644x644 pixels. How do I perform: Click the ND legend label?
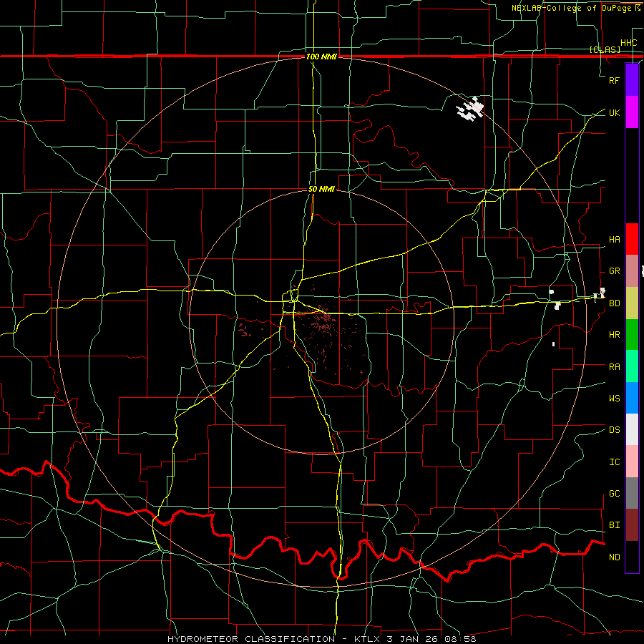click(615, 557)
